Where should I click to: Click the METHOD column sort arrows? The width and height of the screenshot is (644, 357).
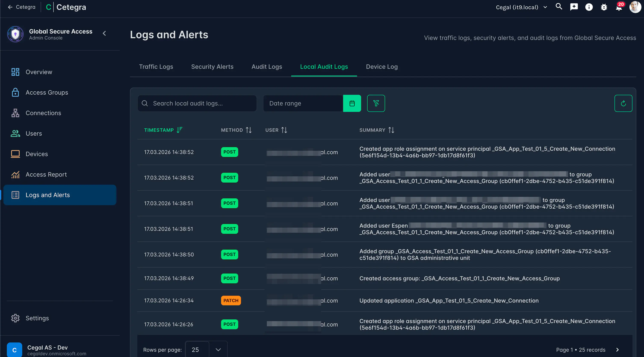point(248,130)
